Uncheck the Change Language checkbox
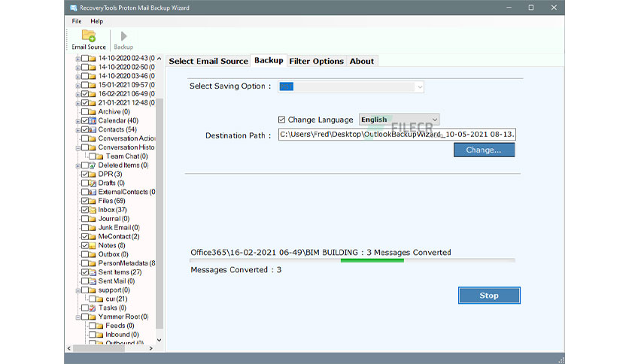 tap(281, 120)
